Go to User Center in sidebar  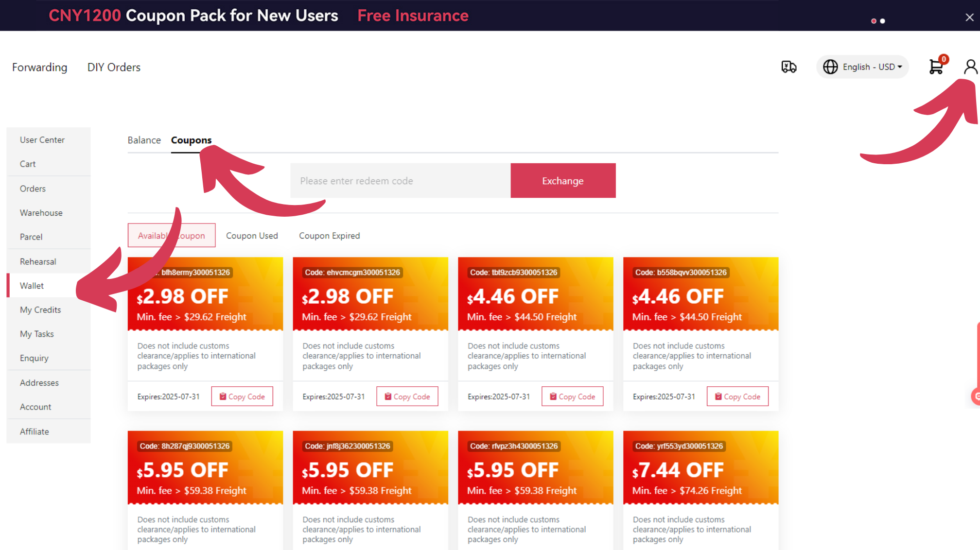coord(42,140)
